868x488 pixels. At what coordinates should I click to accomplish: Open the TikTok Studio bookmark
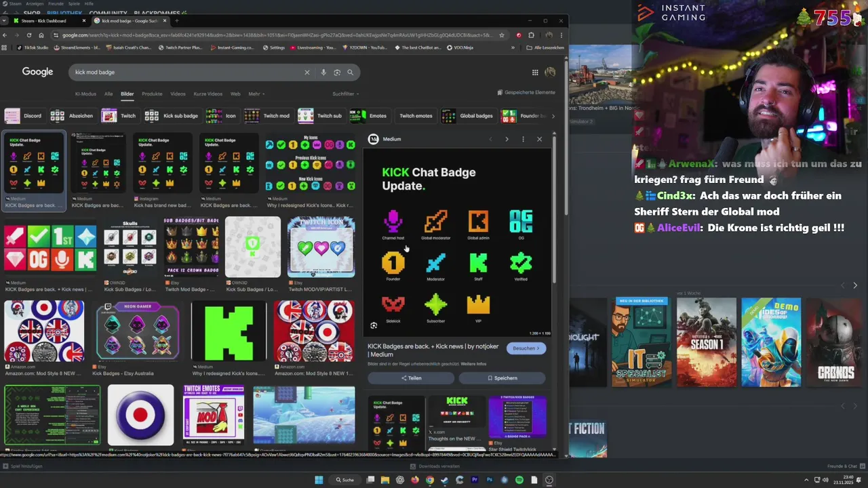click(33, 47)
